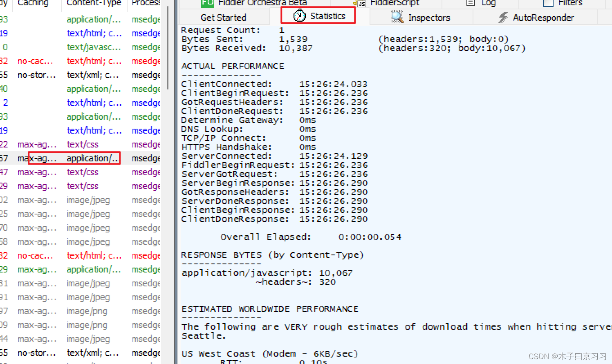612x364 pixels.
Task: Click the ServerDoneResponse line
Action: [x=275, y=201]
